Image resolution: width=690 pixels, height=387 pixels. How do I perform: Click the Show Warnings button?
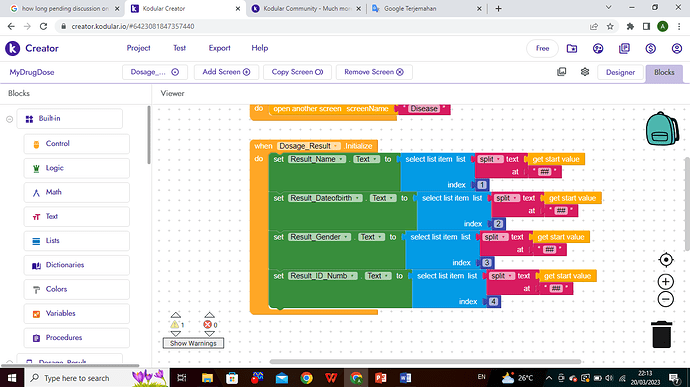pos(193,343)
